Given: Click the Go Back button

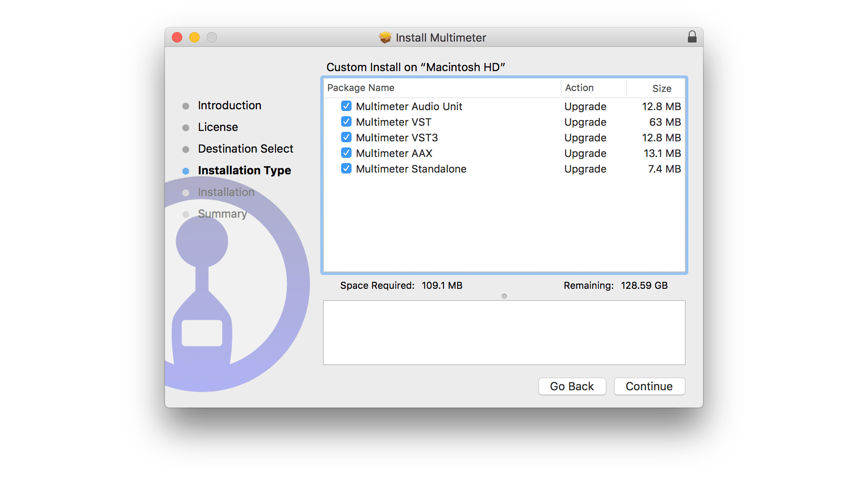Looking at the screenshot, I should click(572, 386).
